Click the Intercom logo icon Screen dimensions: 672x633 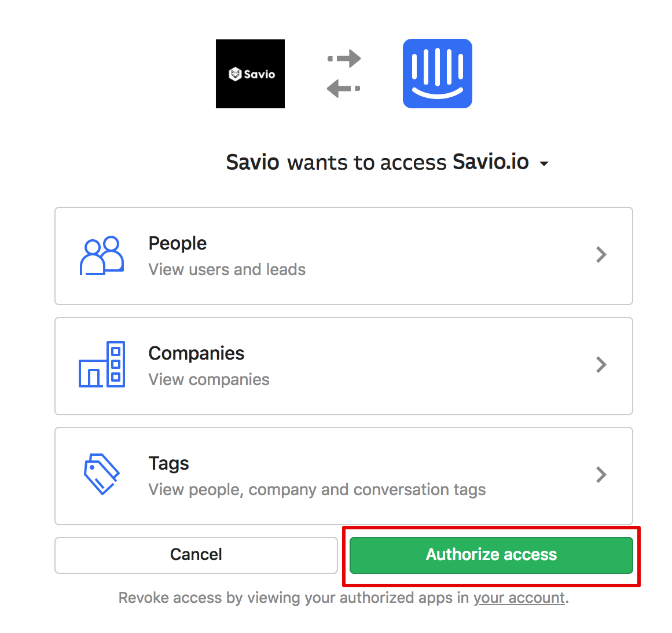click(x=437, y=74)
